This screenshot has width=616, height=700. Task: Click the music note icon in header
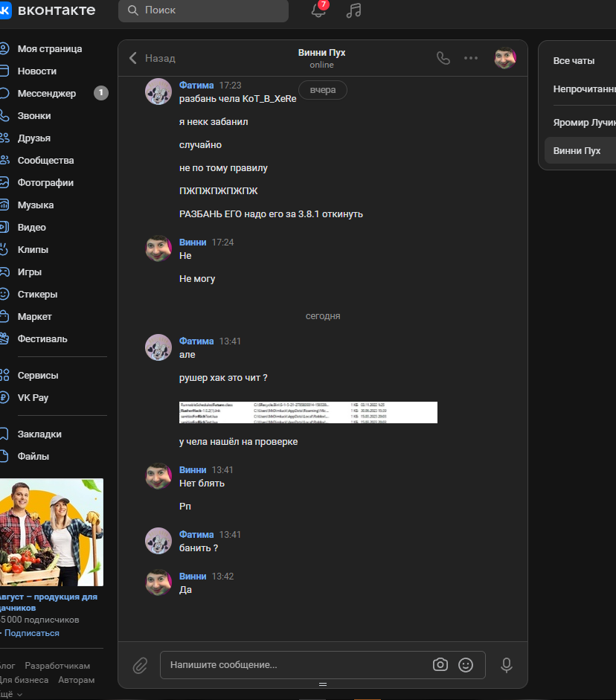[354, 10]
